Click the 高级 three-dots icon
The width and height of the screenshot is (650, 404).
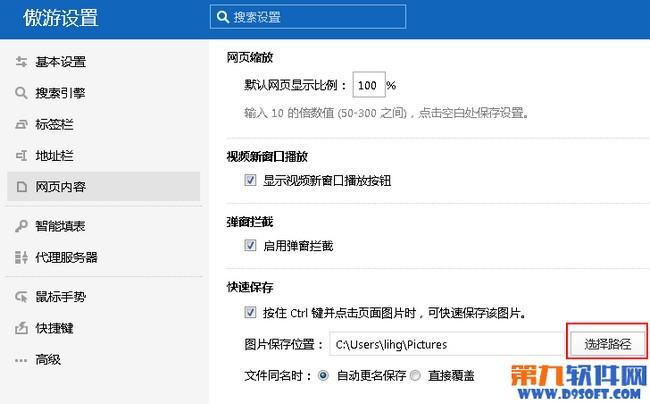(21, 360)
